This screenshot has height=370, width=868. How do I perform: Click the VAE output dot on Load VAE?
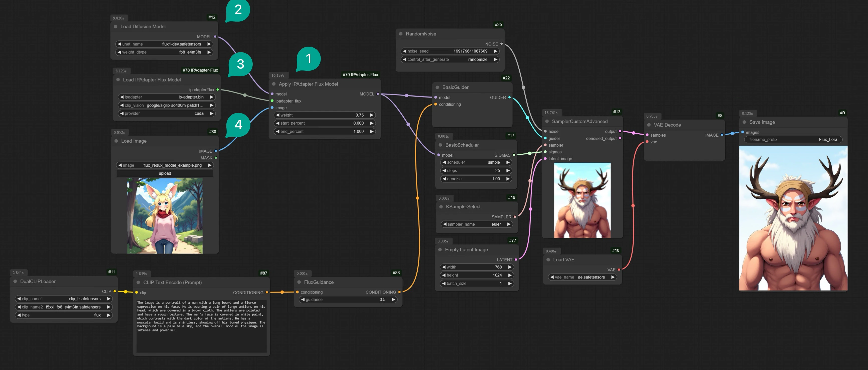619,269
